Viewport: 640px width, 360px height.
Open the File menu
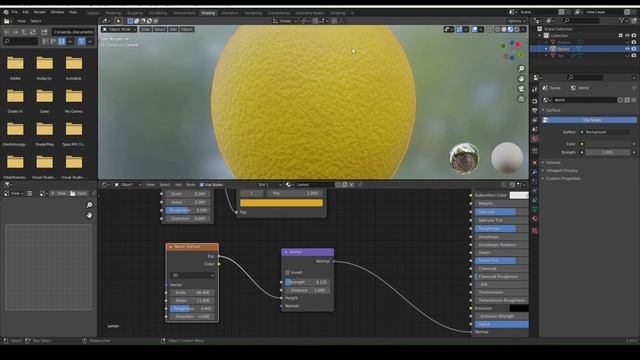[15, 12]
